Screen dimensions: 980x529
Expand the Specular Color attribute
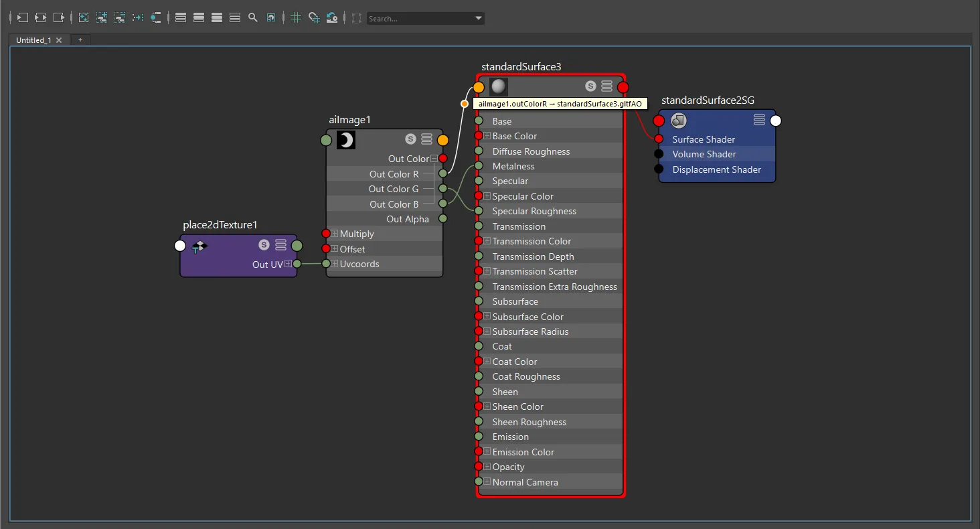(x=487, y=196)
